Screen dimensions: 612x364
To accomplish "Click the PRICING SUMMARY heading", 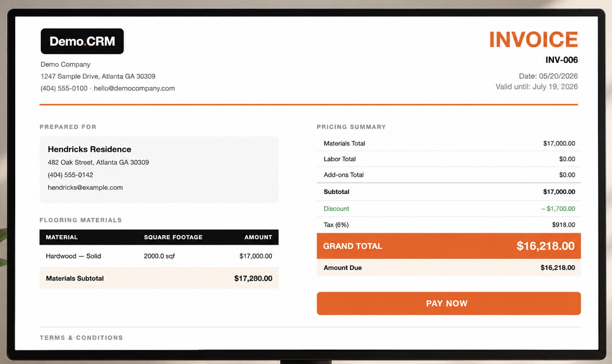I will coord(351,127).
